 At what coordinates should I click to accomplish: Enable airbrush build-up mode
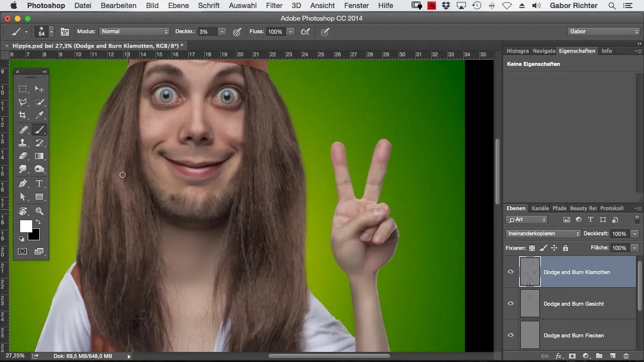[305, 32]
